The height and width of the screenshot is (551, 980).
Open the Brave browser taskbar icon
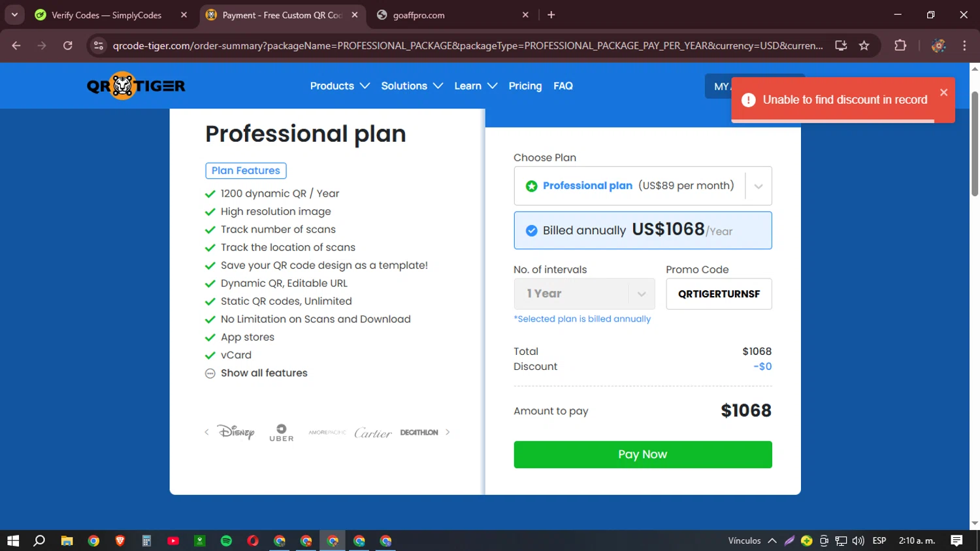click(120, 541)
